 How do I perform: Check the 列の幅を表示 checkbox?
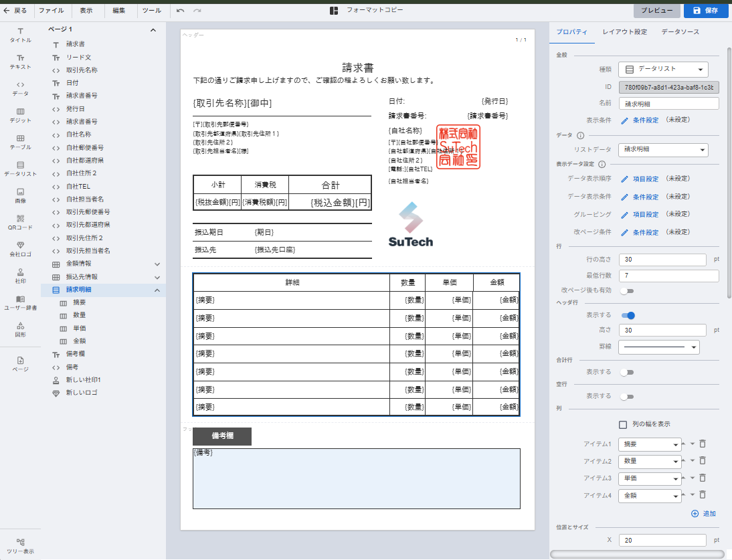[623, 424]
